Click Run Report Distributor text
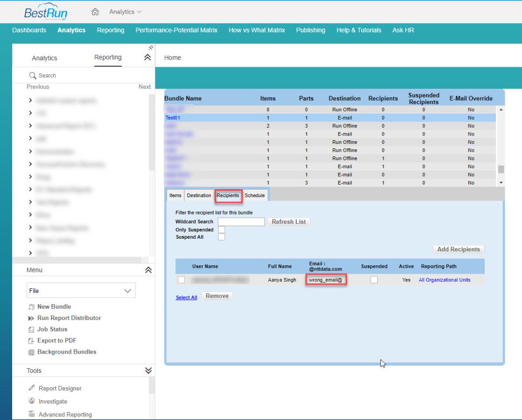The image size is (522, 420). 69,318
